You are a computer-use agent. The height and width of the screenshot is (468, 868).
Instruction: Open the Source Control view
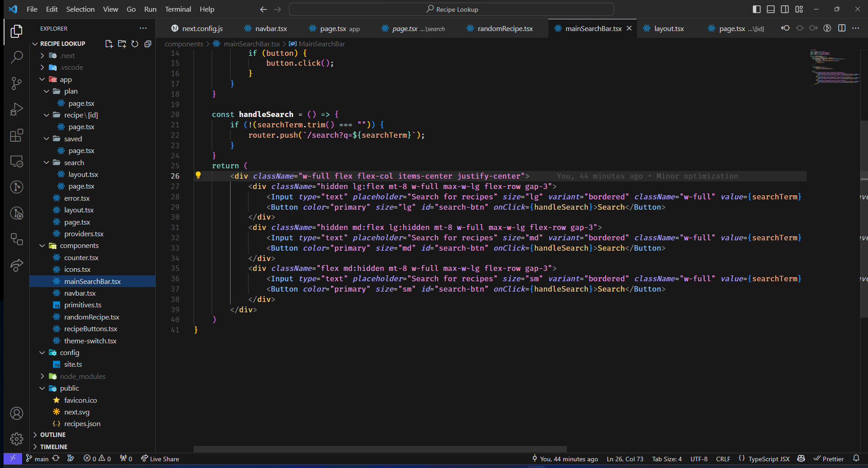pos(17,83)
